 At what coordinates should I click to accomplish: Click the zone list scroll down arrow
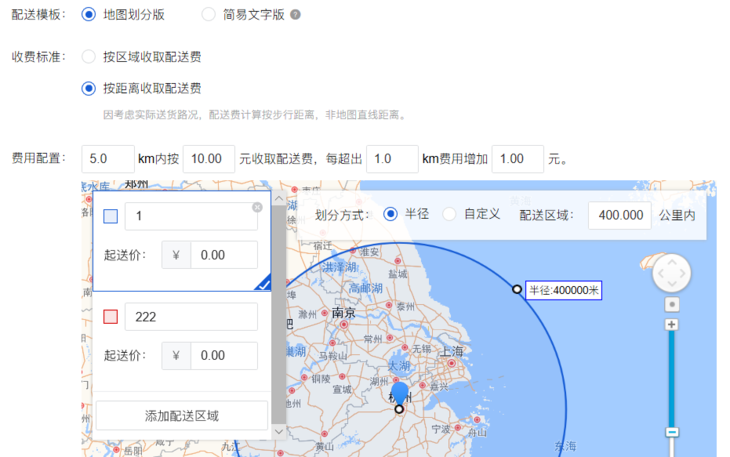[278, 431]
